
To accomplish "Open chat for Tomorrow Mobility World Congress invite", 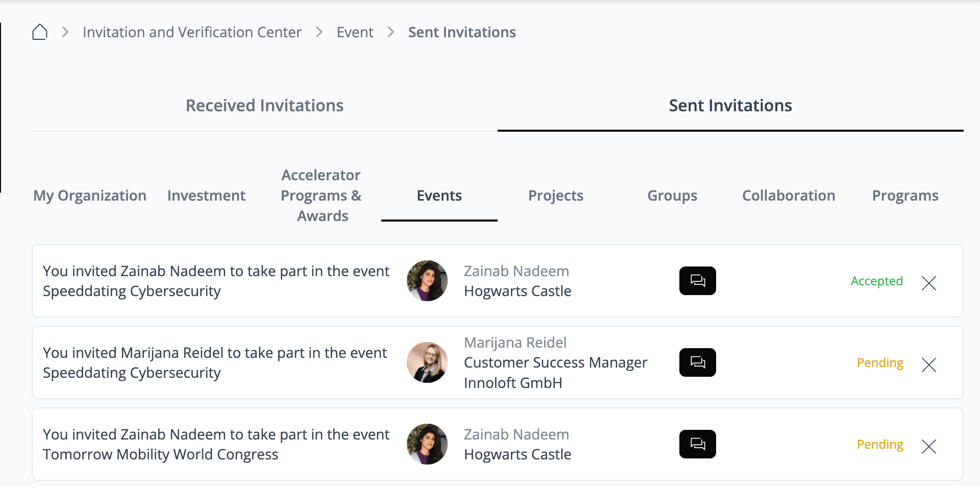I will click(x=697, y=444).
